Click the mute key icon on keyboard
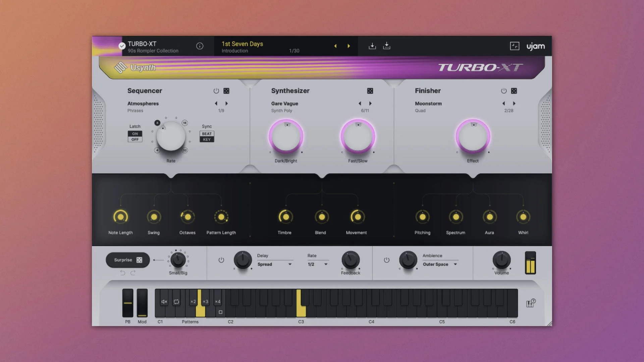The image size is (644, 362). pos(164,302)
